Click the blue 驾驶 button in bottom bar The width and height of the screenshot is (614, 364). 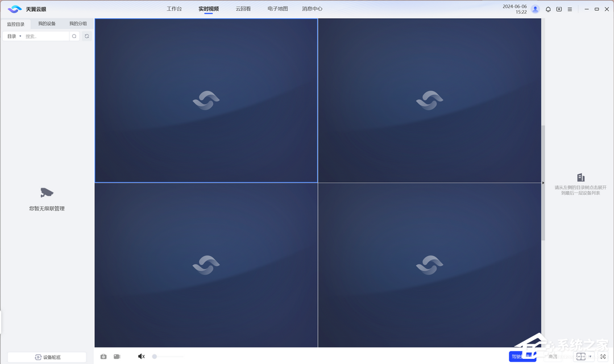[522, 356]
